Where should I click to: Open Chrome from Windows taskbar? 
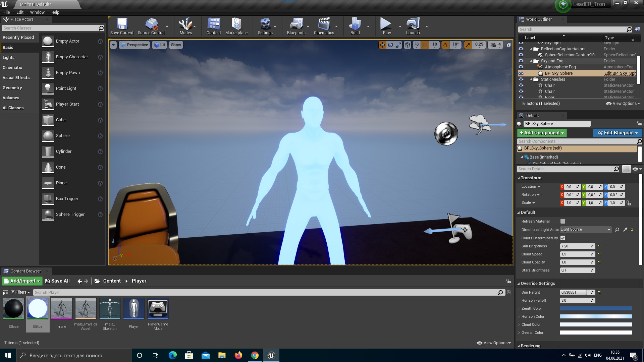pyautogui.click(x=255, y=355)
